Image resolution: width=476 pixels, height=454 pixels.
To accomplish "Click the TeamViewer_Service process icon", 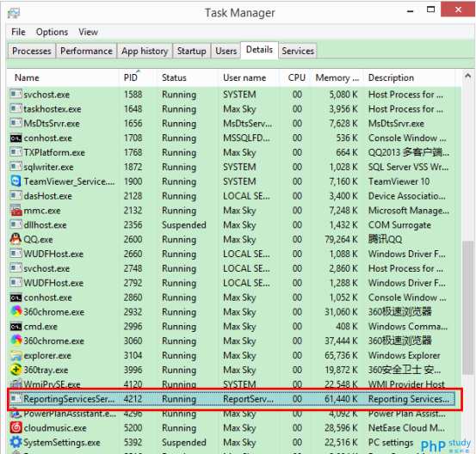I will click(15, 181).
